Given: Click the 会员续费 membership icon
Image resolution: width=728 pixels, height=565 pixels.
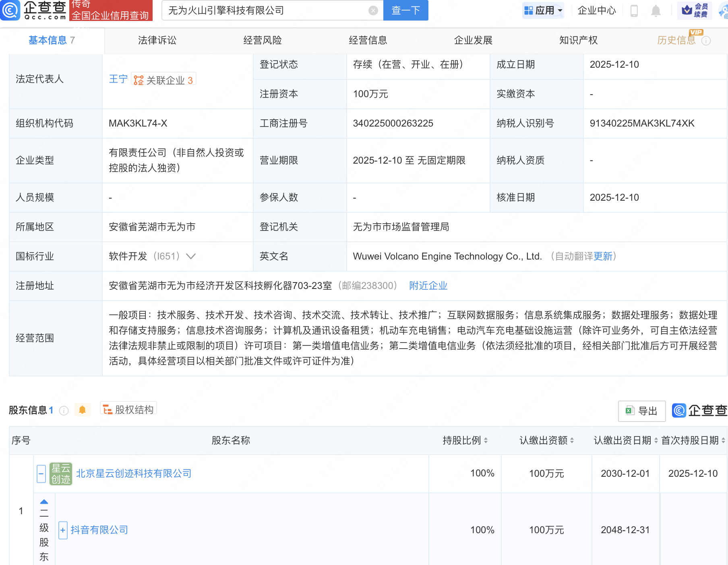Looking at the screenshot, I should (695, 11).
